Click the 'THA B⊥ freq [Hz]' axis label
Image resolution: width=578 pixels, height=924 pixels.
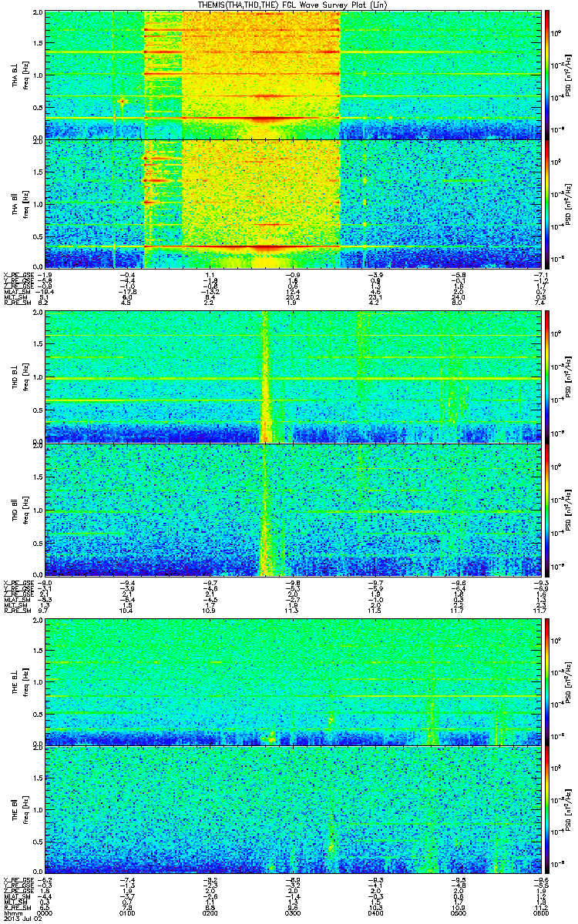click(20, 75)
